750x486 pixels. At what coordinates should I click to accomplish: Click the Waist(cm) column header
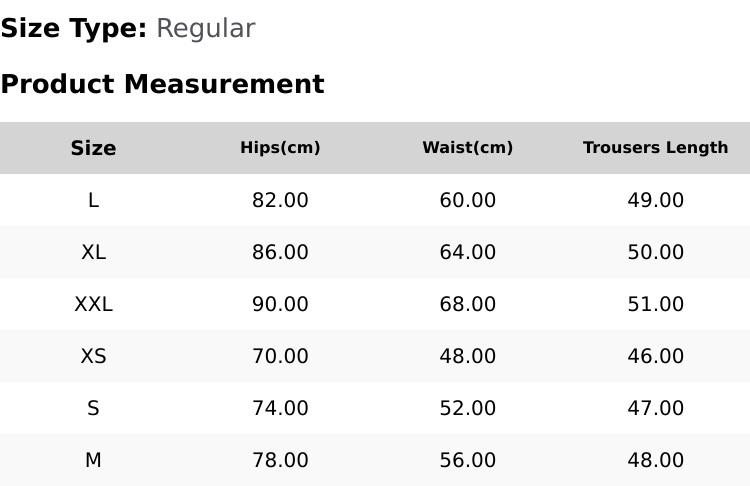[467, 147]
